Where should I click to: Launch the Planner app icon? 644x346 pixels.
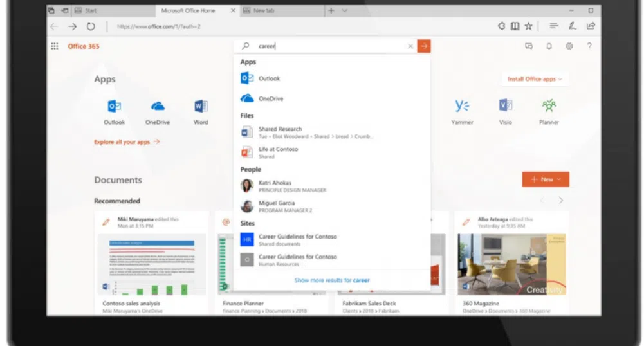(549, 106)
